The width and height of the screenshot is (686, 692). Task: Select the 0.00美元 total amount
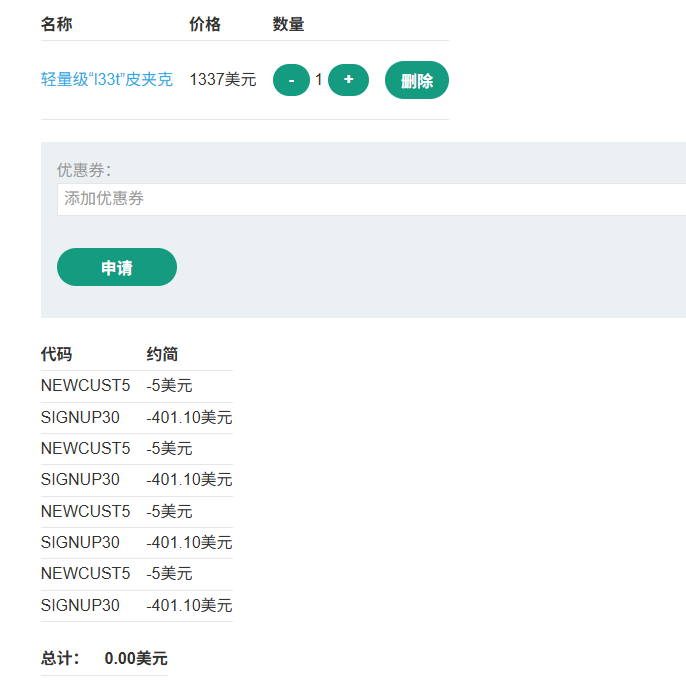136,658
